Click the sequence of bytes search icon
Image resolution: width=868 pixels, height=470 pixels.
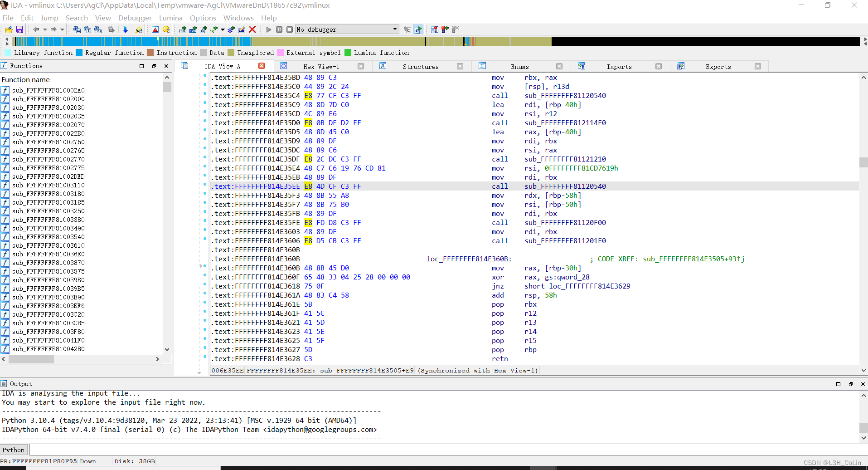pyautogui.click(x=97, y=29)
